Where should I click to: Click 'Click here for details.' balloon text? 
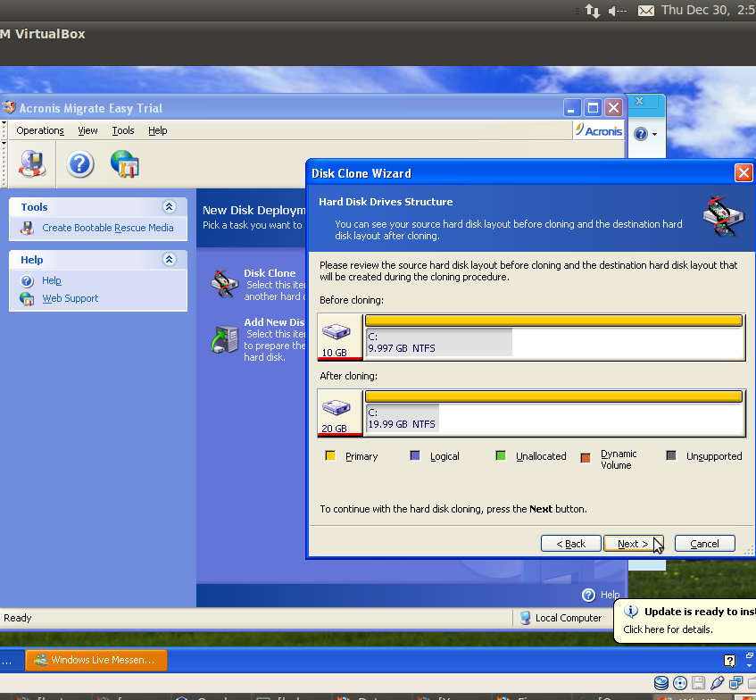[668, 629]
